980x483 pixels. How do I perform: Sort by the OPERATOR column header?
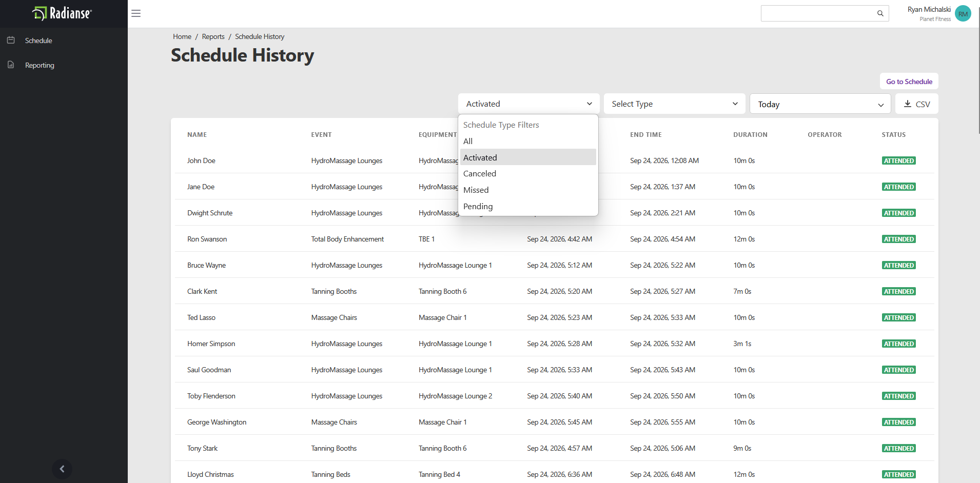825,135
